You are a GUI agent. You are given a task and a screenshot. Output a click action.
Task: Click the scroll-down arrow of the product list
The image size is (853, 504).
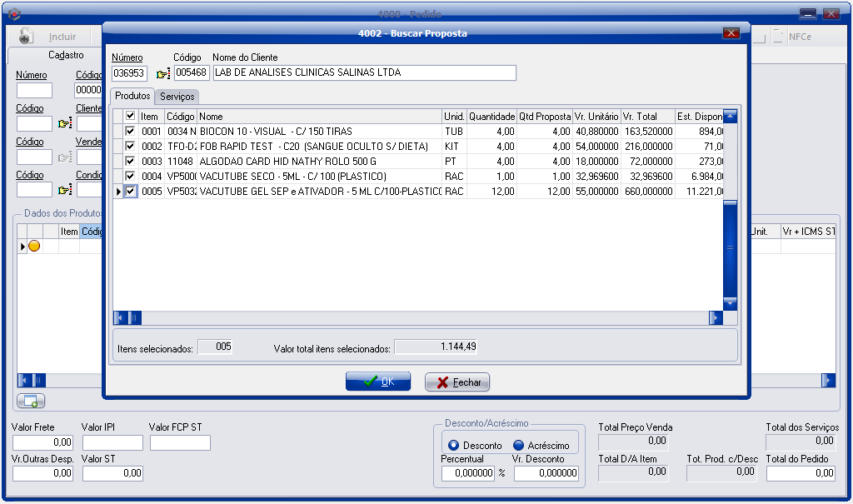[x=730, y=303]
